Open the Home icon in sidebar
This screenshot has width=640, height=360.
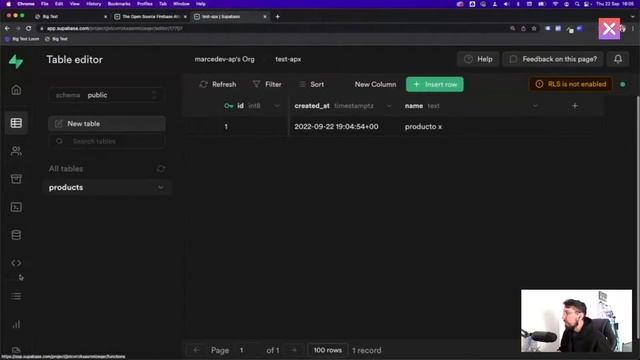(x=16, y=90)
